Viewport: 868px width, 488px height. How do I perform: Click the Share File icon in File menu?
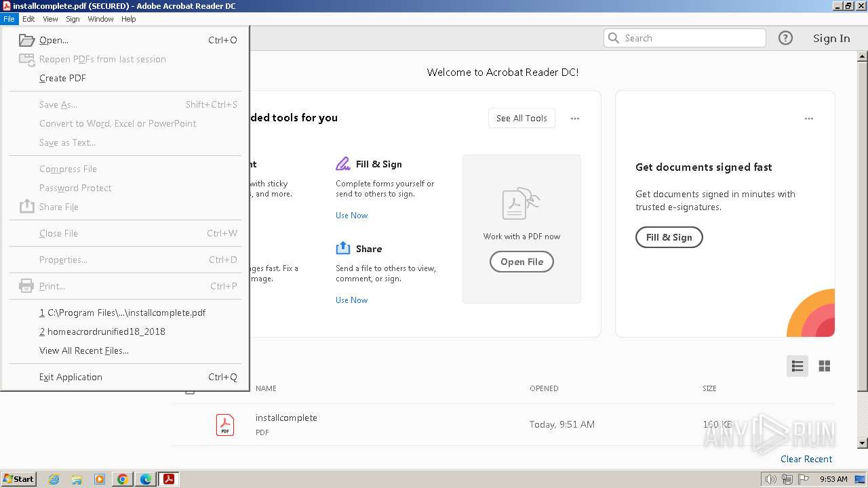[26, 206]
